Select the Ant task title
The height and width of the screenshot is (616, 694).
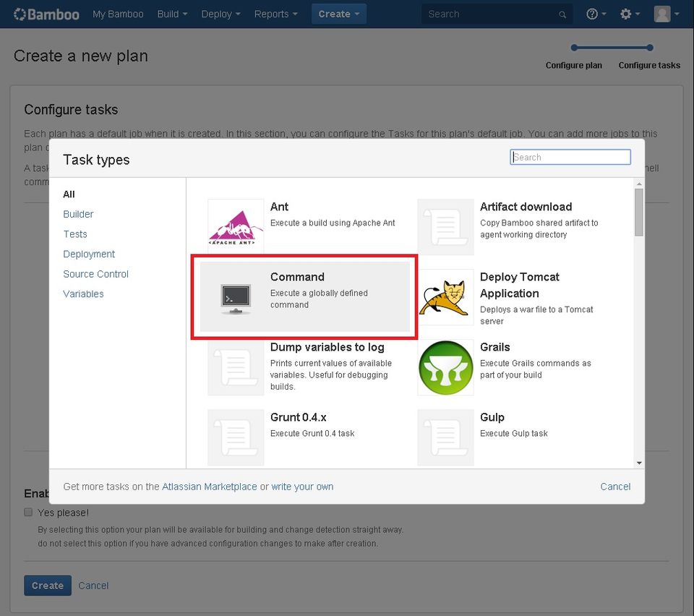point(279,207)
